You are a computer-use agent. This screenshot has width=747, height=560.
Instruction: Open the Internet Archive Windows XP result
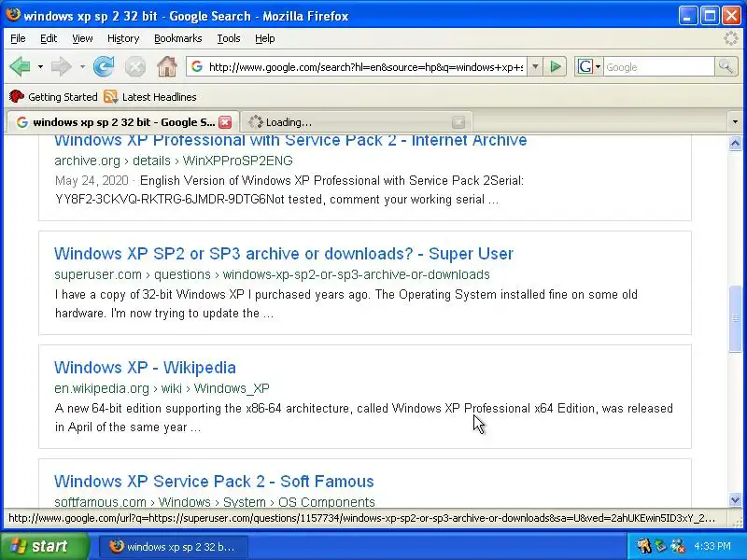pyautogui.click(x=290, y=140)
